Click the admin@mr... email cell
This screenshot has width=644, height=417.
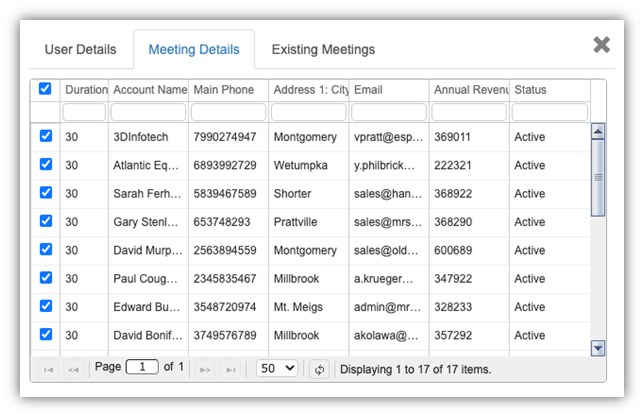click(x=387, y=307)
